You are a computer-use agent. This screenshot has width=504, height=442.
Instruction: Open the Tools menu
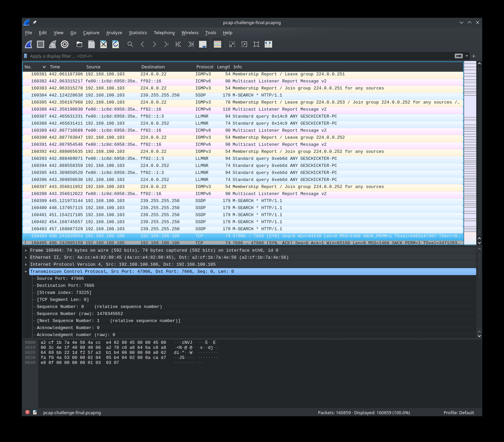[210, 33]
